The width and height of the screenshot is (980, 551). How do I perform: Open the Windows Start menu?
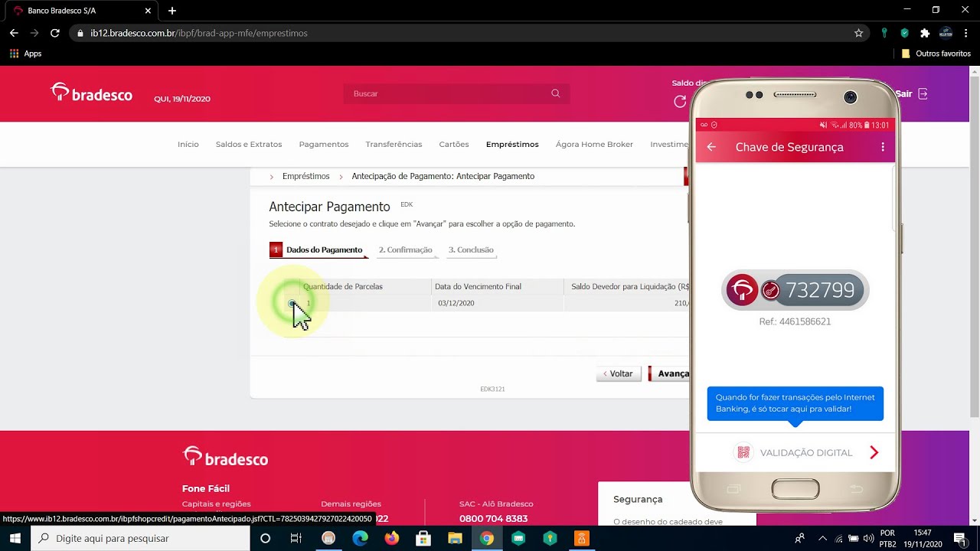point(15,538)
